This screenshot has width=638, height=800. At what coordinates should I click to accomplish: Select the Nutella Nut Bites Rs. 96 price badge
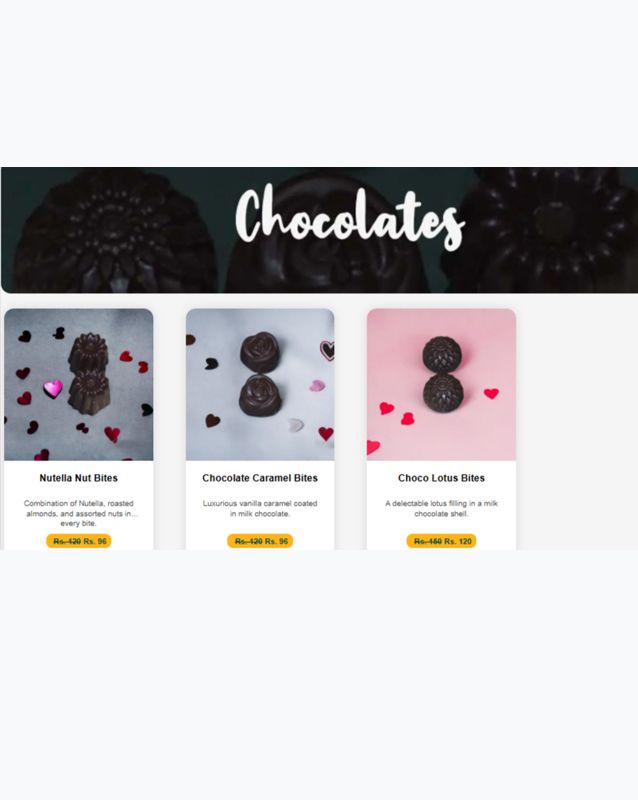(79, 541)
